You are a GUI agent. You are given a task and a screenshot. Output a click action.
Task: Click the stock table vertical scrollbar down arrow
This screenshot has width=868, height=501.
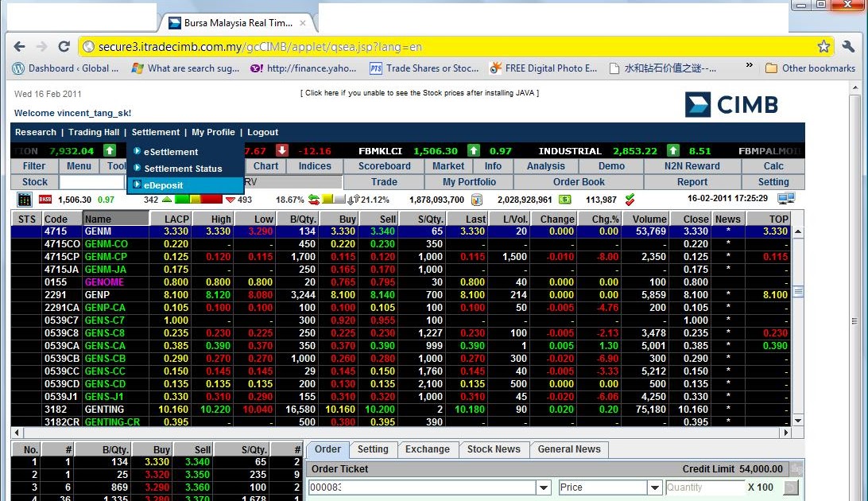click(x=798, y=421)
